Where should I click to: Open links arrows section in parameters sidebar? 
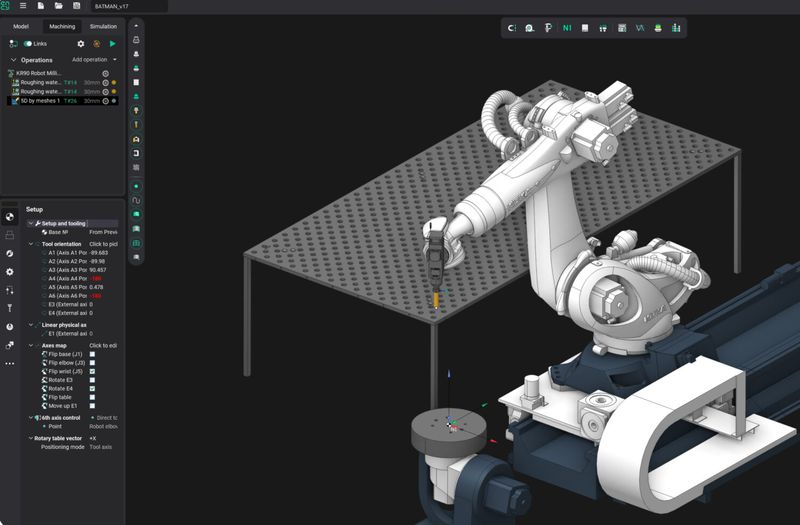(x=9, y=290)
